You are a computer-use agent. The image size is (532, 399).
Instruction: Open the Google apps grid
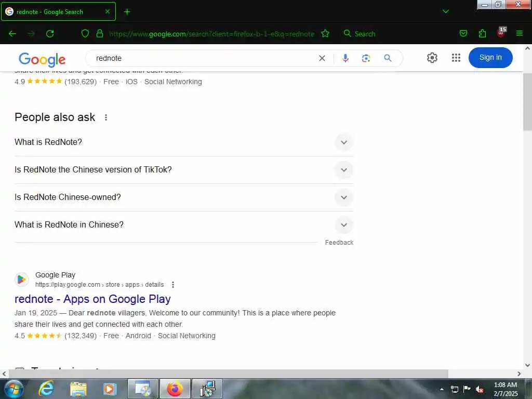click(456, 58)
